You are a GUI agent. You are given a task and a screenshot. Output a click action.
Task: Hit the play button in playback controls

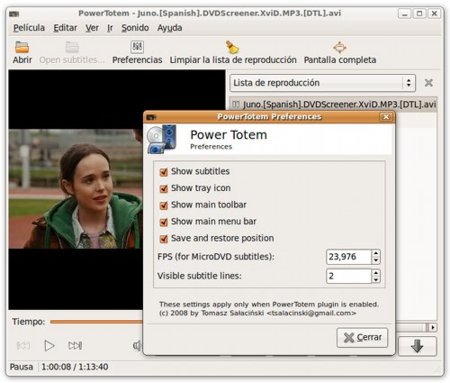pos(49,346)
